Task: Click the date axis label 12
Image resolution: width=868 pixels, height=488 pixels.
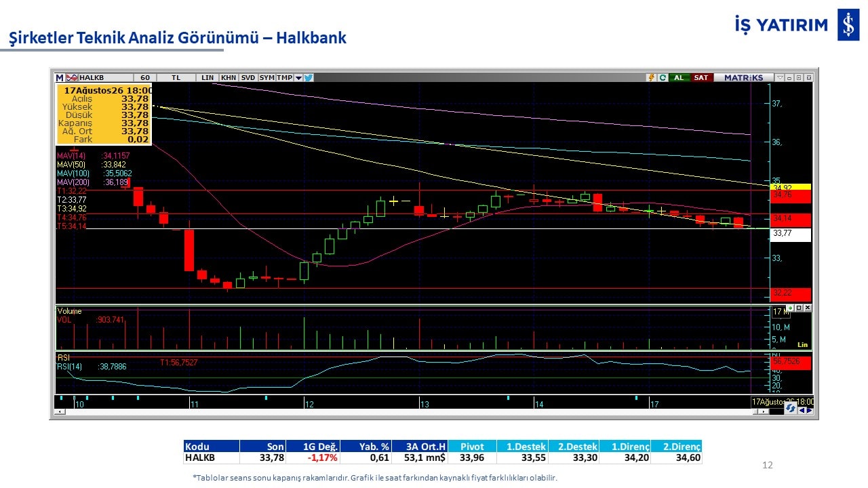Action: pos(309,405)
